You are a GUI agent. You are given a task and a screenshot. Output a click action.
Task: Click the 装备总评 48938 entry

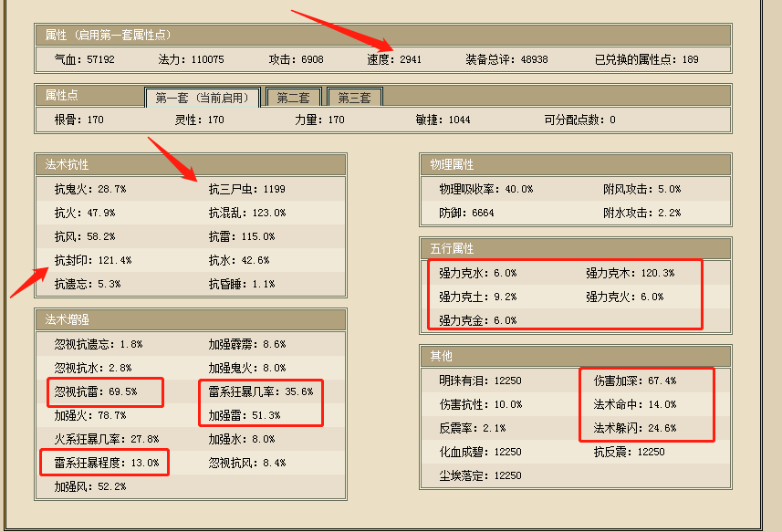click(x=506, y=59)
